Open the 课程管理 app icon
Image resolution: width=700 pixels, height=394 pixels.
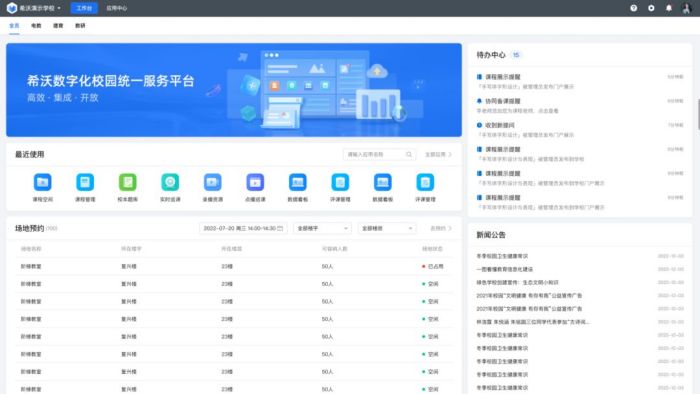pyautogui.click(x=85, y=182)
